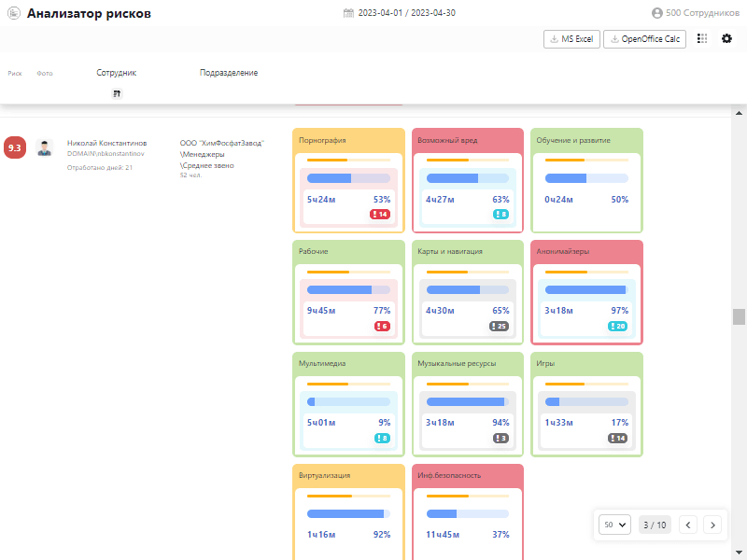Click the sort icon under Сотрудник
The image size is (747, 560).
[x=117, y=93]
